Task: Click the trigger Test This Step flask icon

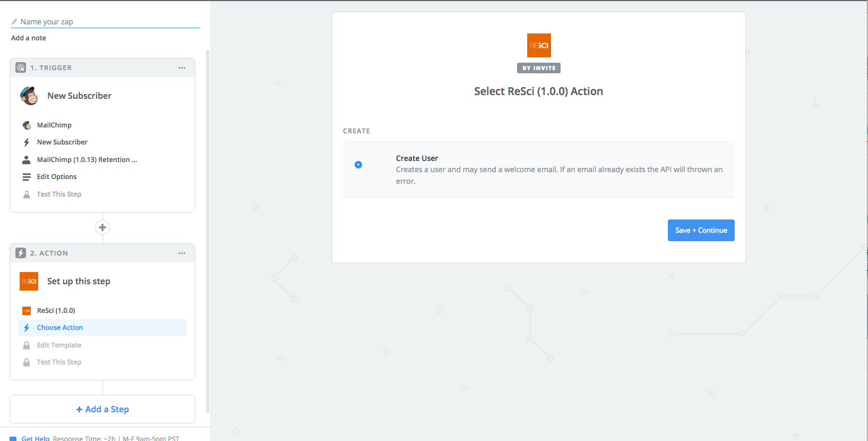Action: point(27,194)
